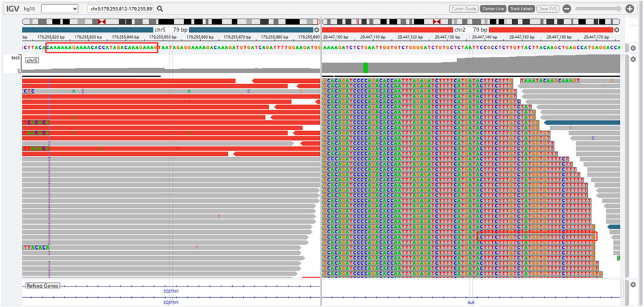Click the chr2 chromosome ideogram
This screenshot has height=307, width=644.
point(471,21)
